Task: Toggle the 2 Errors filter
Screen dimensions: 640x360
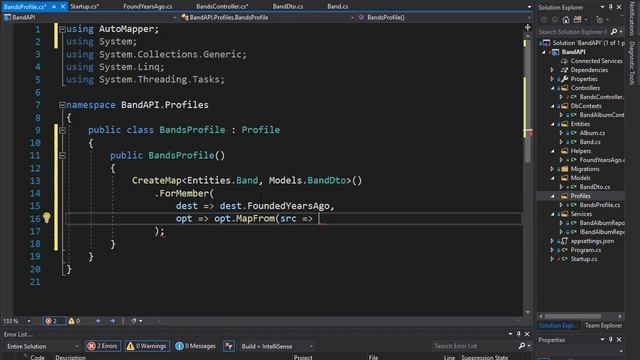Action: 102,346
